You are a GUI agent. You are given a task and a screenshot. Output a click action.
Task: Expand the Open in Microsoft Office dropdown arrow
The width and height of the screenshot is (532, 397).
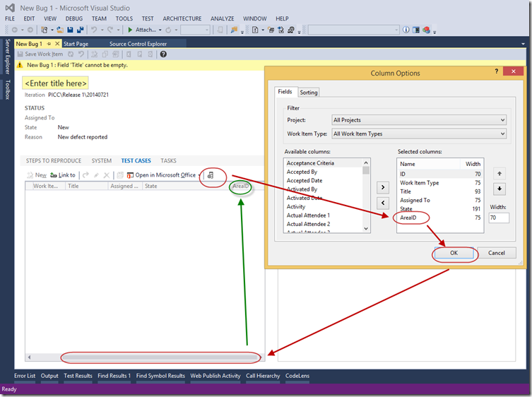199,175
